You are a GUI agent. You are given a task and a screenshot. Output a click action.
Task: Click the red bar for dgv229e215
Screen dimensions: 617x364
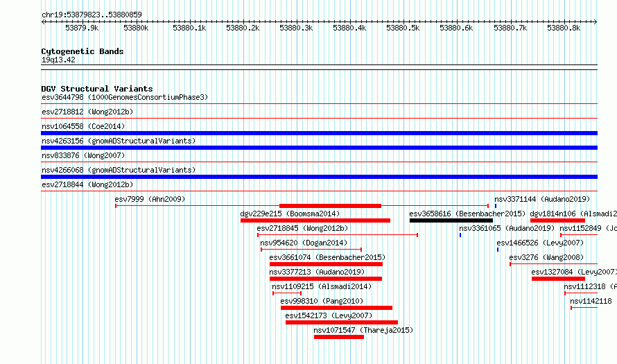(315, 220)
